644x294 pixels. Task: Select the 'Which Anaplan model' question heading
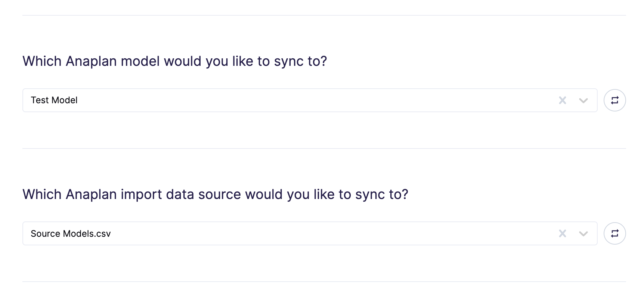point(174,61)
